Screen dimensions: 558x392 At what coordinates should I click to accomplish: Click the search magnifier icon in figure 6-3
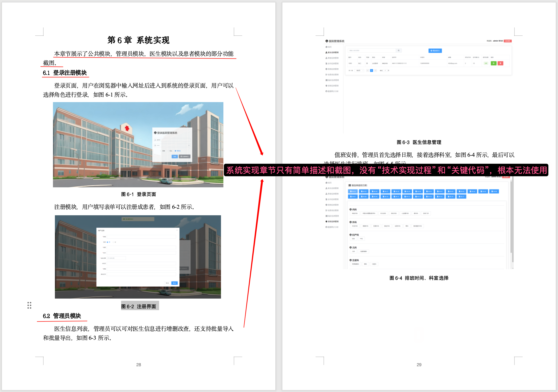tap(399, 51)
